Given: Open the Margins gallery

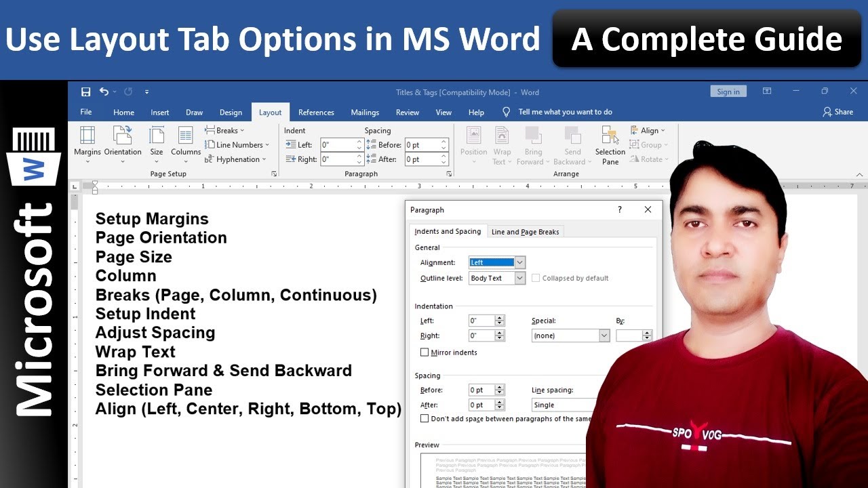Looking at the screenshot, I should coord(87,145).
